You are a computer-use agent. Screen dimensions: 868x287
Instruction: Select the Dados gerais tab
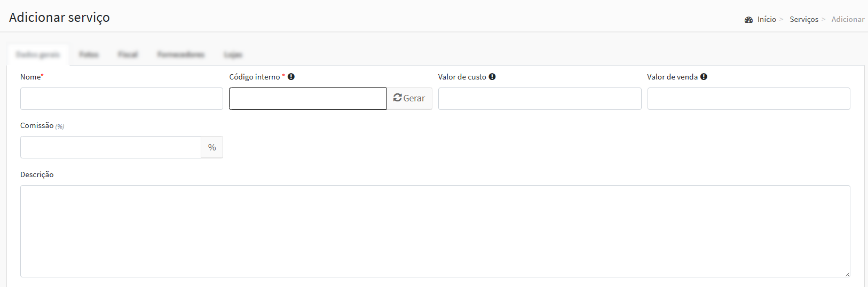tap(38, 54)
